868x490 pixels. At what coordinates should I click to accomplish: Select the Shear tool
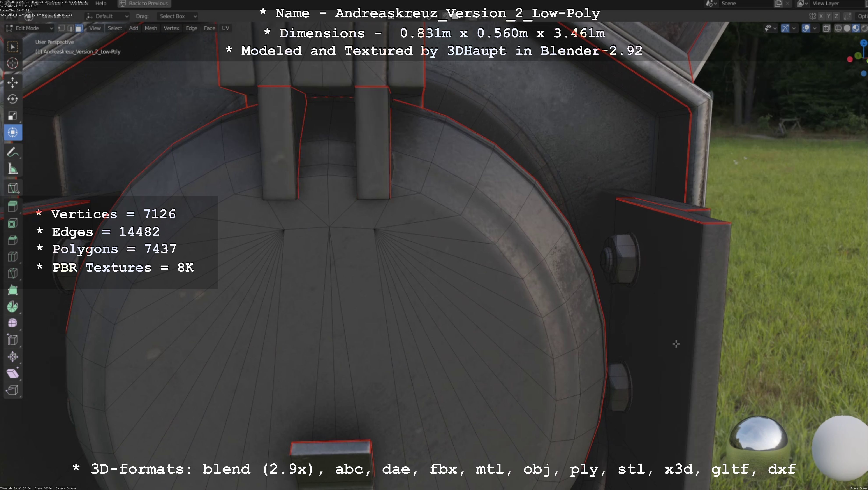[x=12, y=373]
